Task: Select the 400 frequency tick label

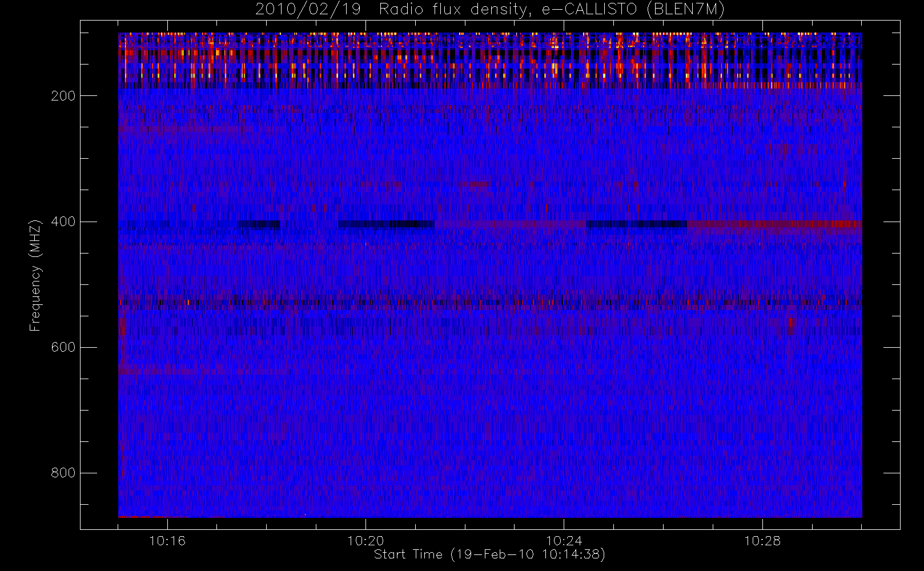Action: (63, 222)
